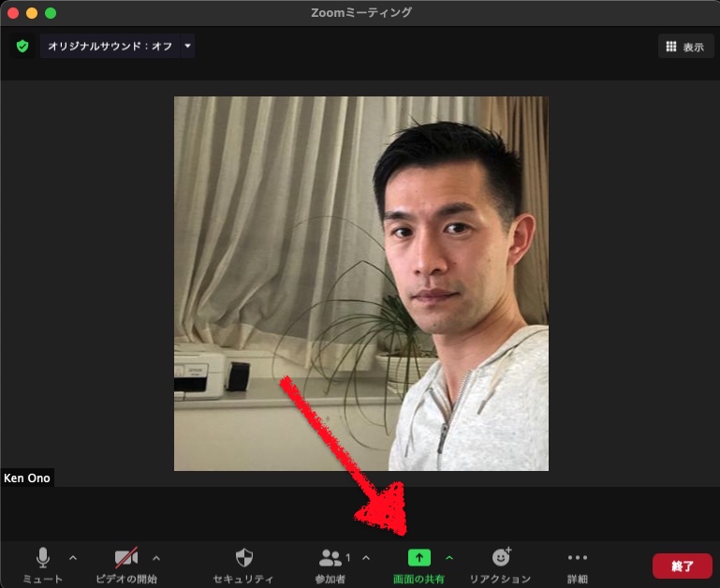Viewport: 720px width, 588px height.
Task: Open the セキュリティ shield options
Action: [x=243, y=559]
